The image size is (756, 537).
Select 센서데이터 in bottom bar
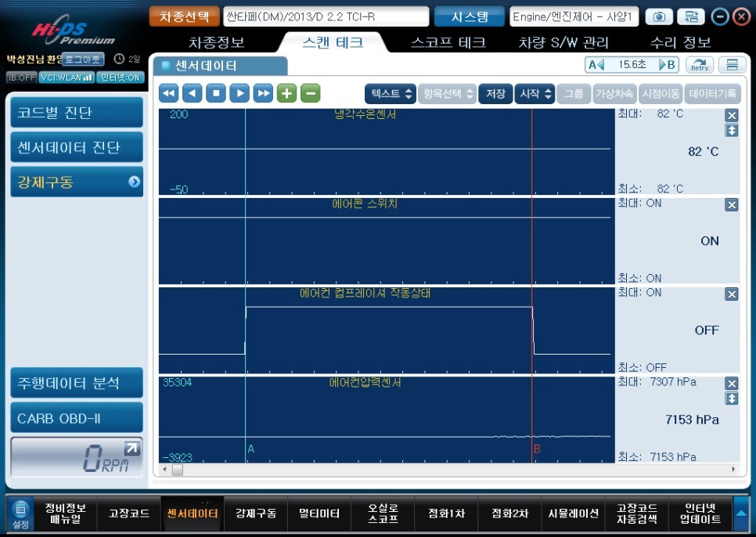pyautogui.click(x=193, y=514)
